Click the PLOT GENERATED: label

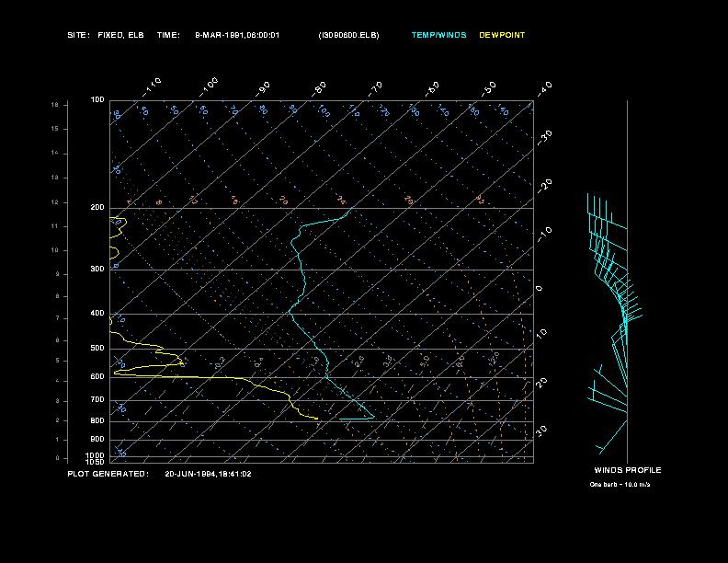tap(108, 474)
